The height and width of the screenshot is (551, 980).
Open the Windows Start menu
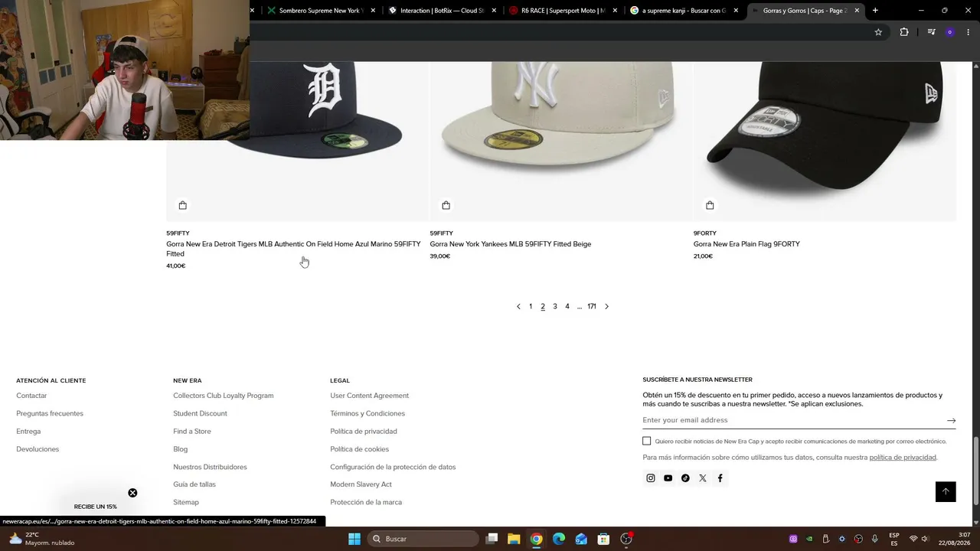[x=354, y=539]
